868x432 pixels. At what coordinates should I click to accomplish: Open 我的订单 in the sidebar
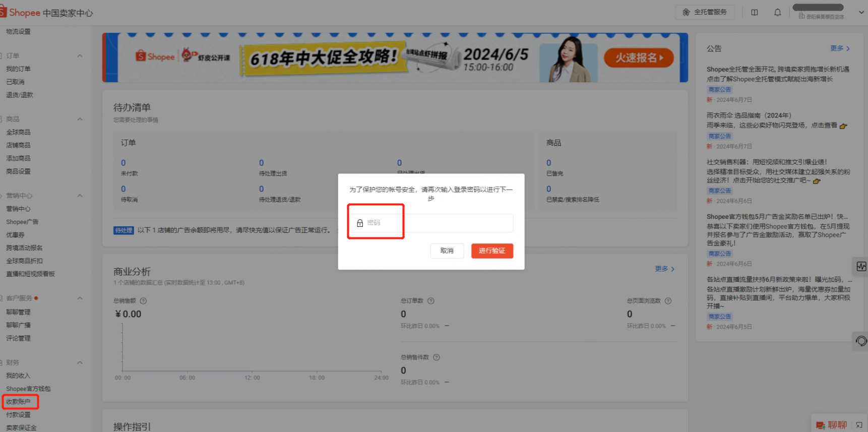18,69
